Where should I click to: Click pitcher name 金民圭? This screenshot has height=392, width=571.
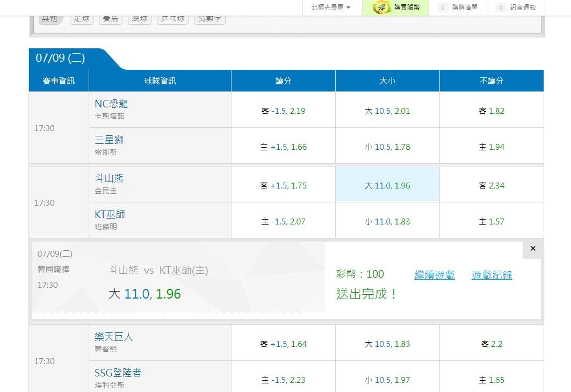(x=106, y=191)
